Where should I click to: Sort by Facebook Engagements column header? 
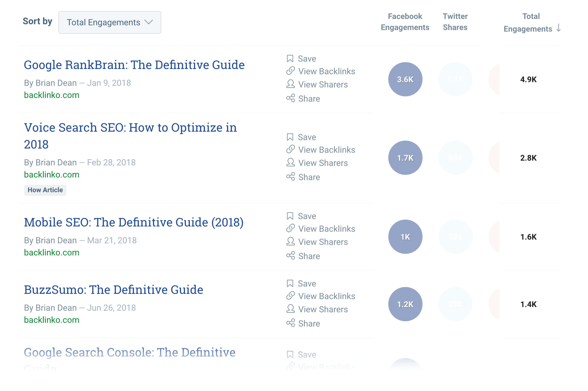tap(405, 22)
